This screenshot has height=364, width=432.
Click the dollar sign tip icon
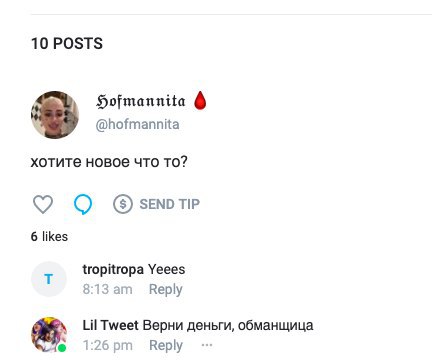[x=123, y=204]
